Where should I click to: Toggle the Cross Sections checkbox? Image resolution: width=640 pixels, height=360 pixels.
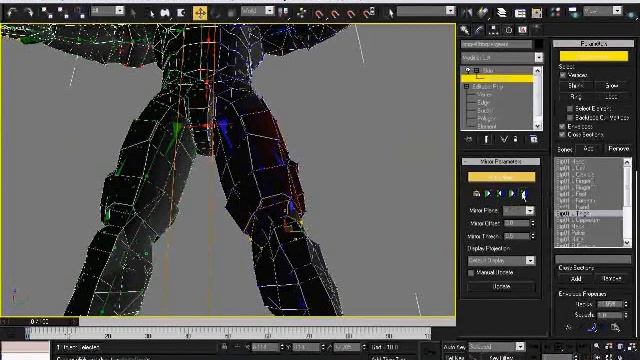point(562,134)
